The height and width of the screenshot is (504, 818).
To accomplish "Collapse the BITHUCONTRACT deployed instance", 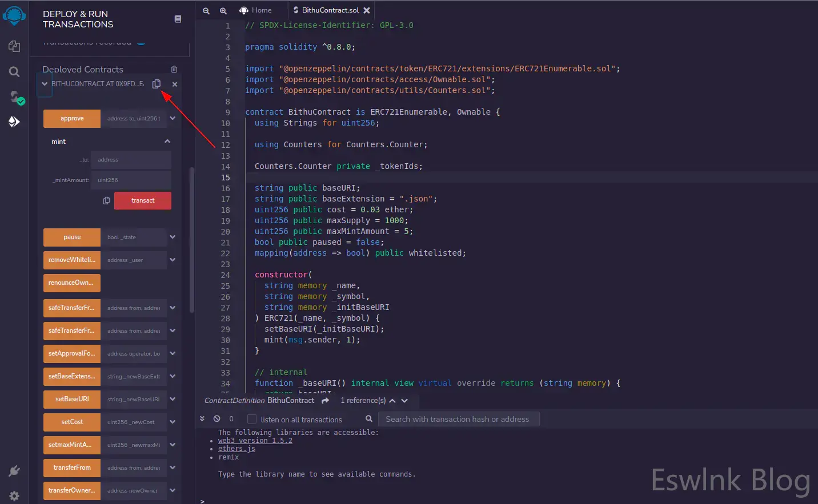I will coord(45,84).
